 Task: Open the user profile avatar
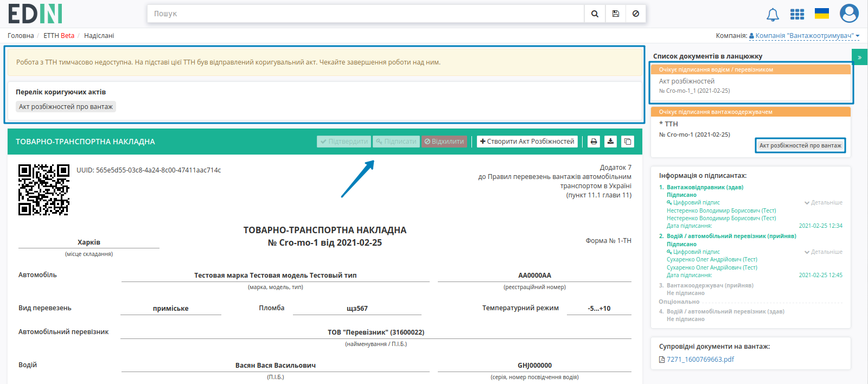tap(849, 13)
